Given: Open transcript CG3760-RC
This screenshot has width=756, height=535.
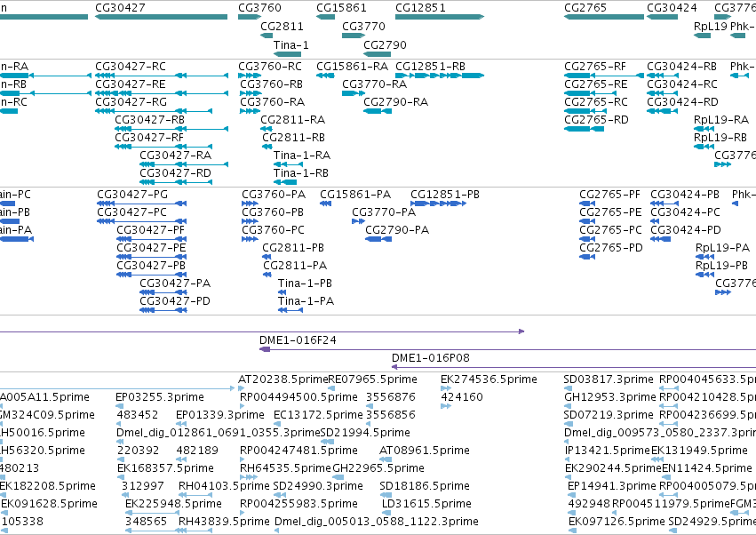Looking at the screenshot, I should point(250,76).
